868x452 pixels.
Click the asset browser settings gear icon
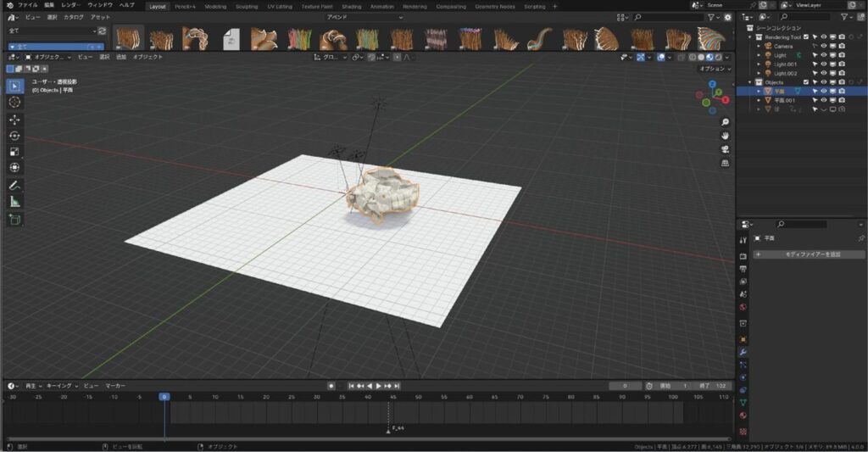727,17
